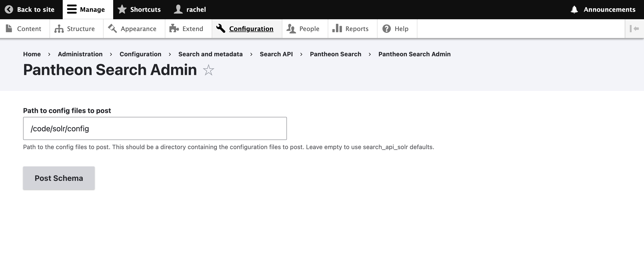Go to Home via breadcrumb
644x266 pixels.
(x=32, y=54)
